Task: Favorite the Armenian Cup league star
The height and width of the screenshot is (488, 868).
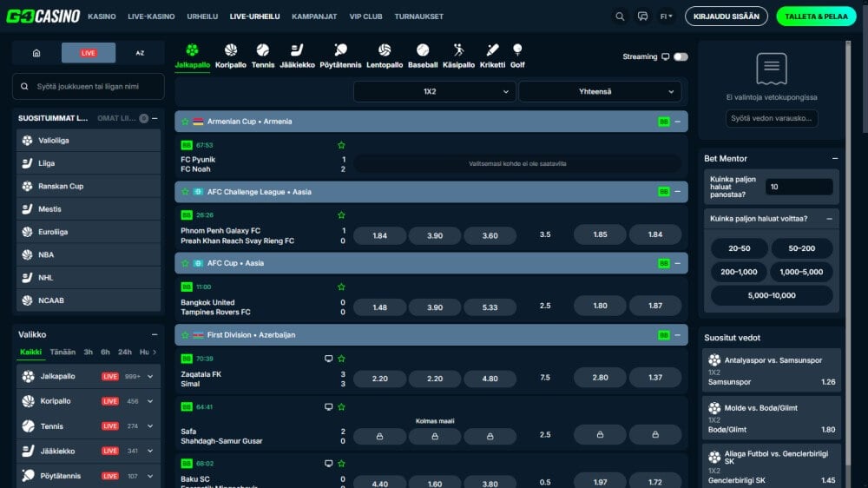Action: coord(185,122)
